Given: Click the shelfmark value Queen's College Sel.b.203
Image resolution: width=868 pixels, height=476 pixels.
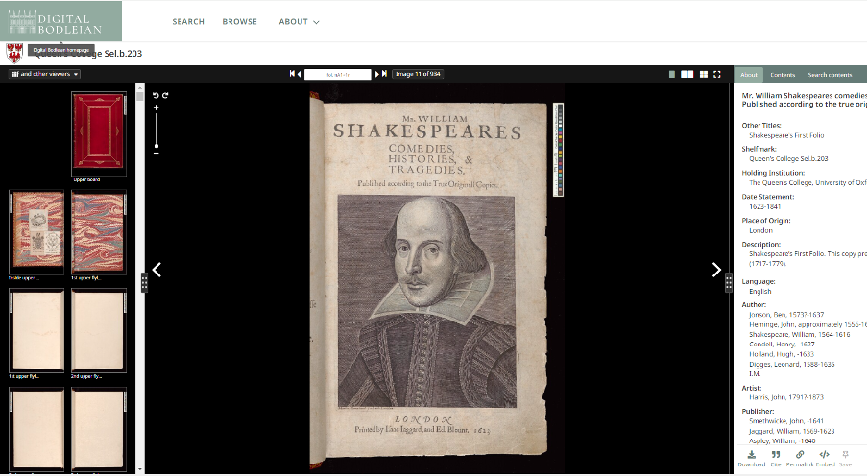Looking at the screenshot, I should click(788, 159).
